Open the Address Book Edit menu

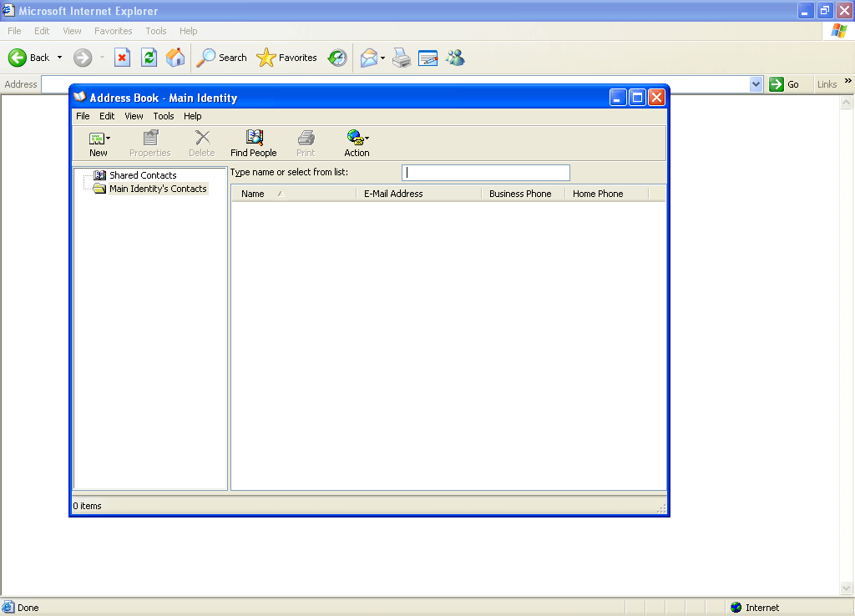pyautogui.click(x=107, y=116)
